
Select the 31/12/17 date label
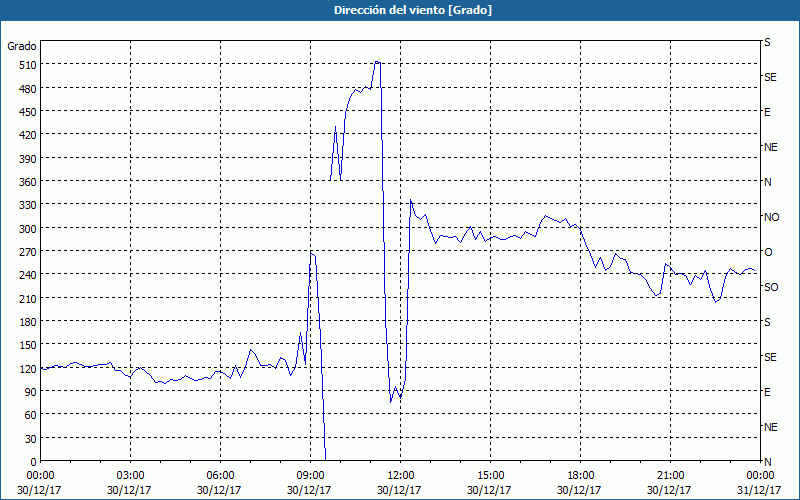759,490
